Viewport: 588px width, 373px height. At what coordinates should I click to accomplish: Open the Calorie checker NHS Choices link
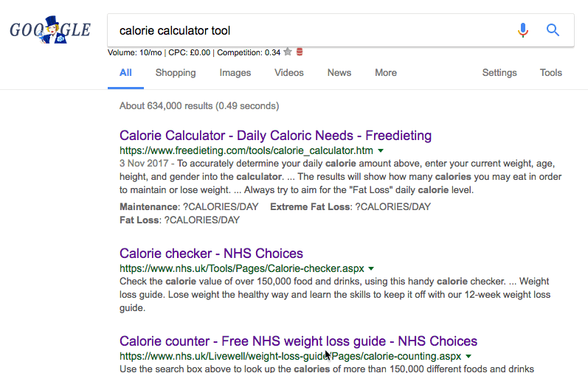coord(211,254)
